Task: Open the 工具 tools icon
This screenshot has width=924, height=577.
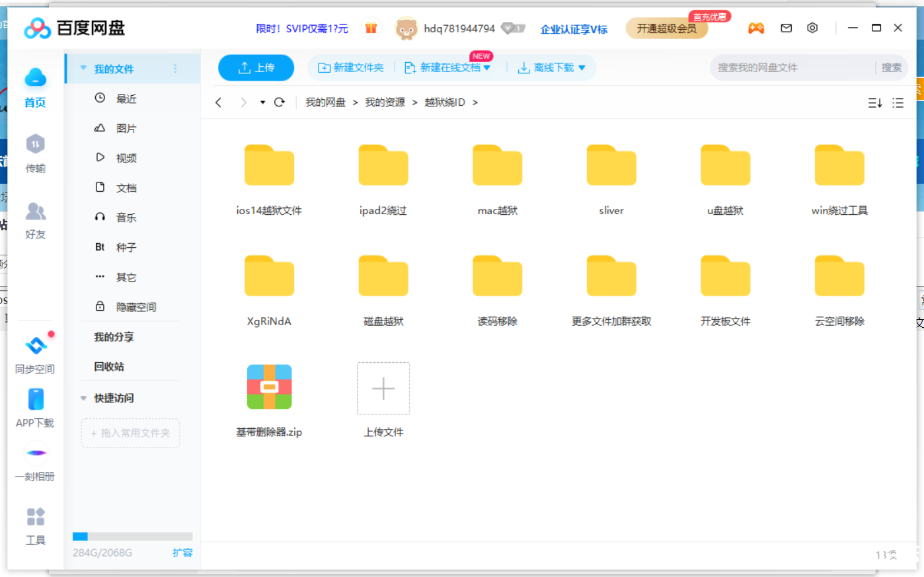Action: (x=36, y=516)
